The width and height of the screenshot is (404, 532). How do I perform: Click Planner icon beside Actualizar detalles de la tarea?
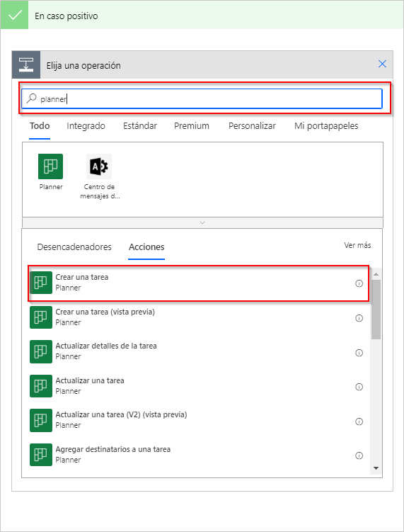(41, 351)
